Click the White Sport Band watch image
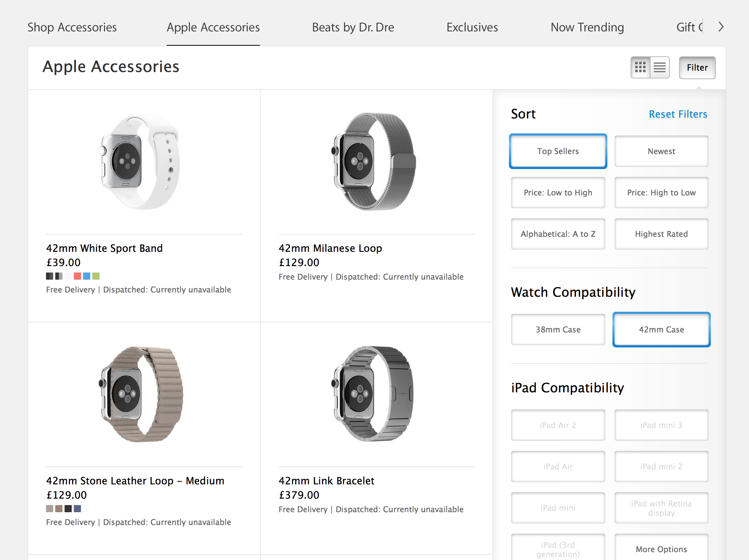Image resolution: width=749 pixels, height=560 pixels. [x=139, y=161]
